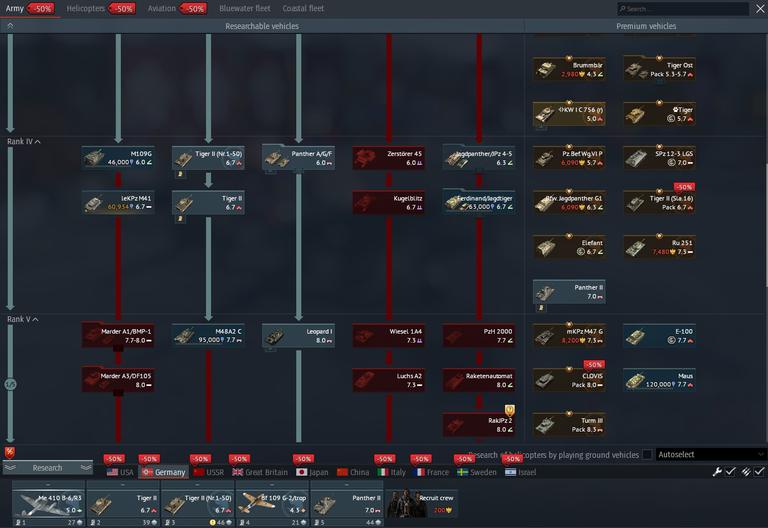Select the PzH 2000 vehicle card
This screenshot has width=768, height=528.
479,336
